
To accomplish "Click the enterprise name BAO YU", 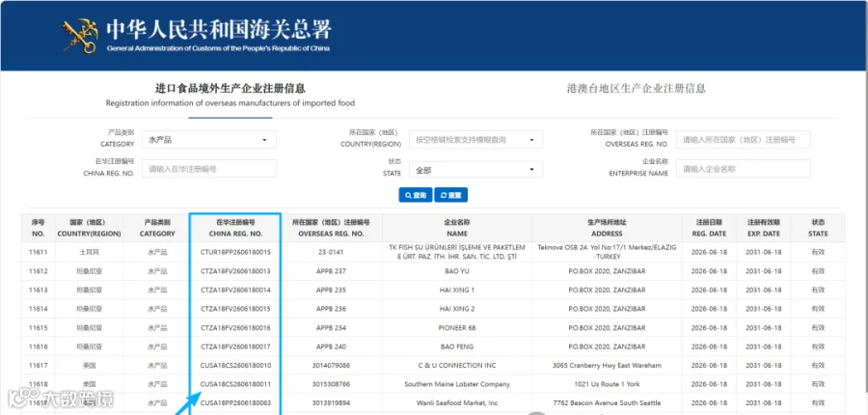I will click(x=457, y=271).
